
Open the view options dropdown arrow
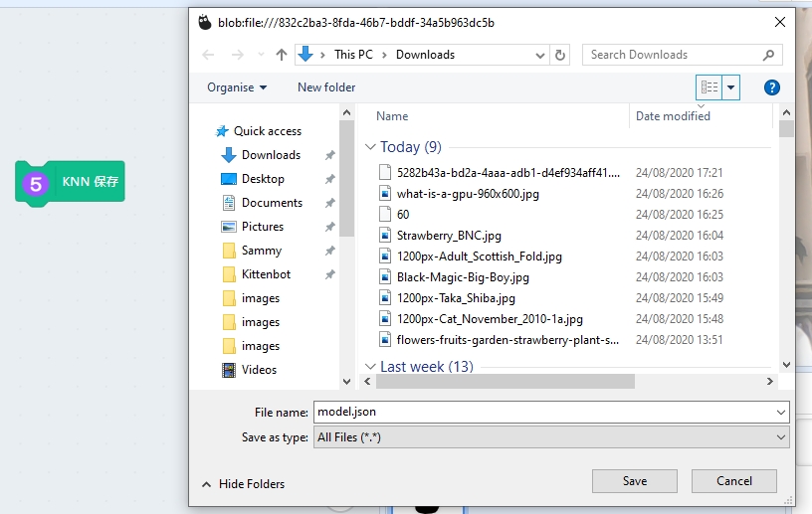(x=732, y=87)
